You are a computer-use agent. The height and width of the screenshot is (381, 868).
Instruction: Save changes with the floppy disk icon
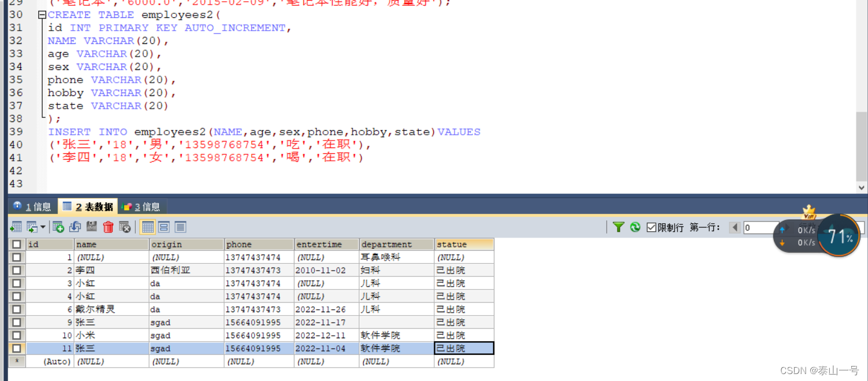tap(91, 227)
